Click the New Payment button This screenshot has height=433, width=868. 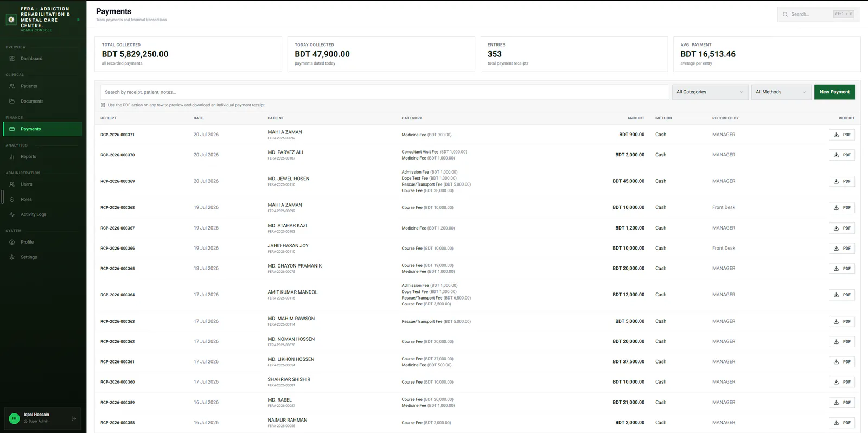click(x=834, y=92)
